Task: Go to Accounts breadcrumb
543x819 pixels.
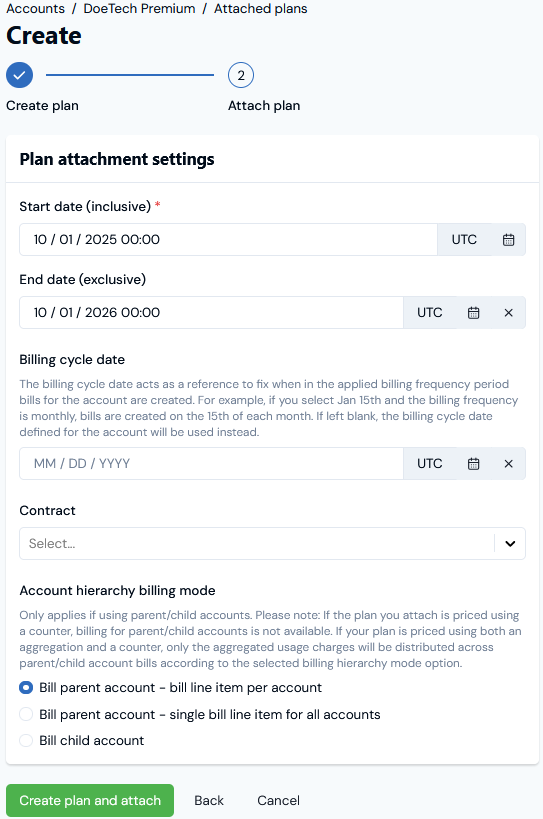Action: click(36, 8)
